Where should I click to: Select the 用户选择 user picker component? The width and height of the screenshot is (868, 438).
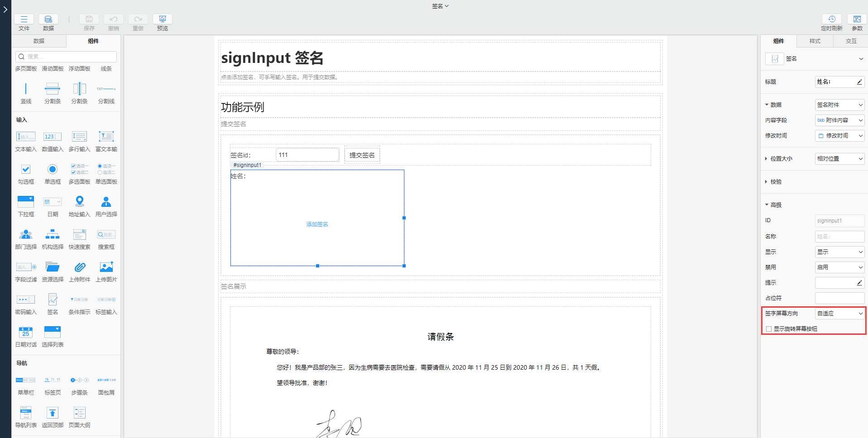click(x=106, y=206)
